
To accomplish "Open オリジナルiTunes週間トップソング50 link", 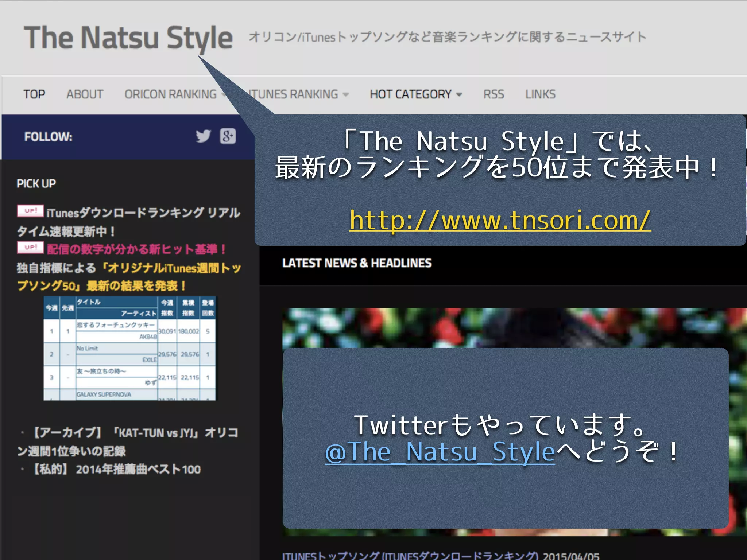I will (x=129, y=277).
